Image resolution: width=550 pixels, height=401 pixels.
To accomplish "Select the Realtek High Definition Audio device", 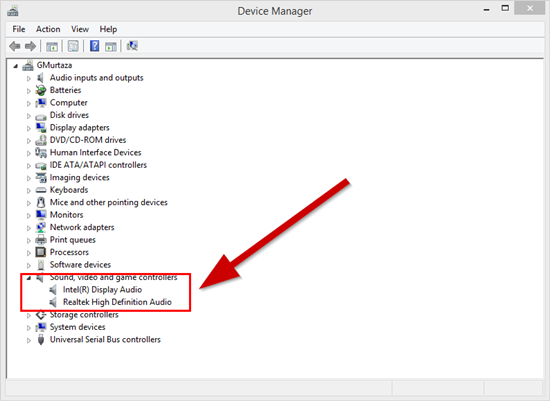I will (x=117, y=302).
